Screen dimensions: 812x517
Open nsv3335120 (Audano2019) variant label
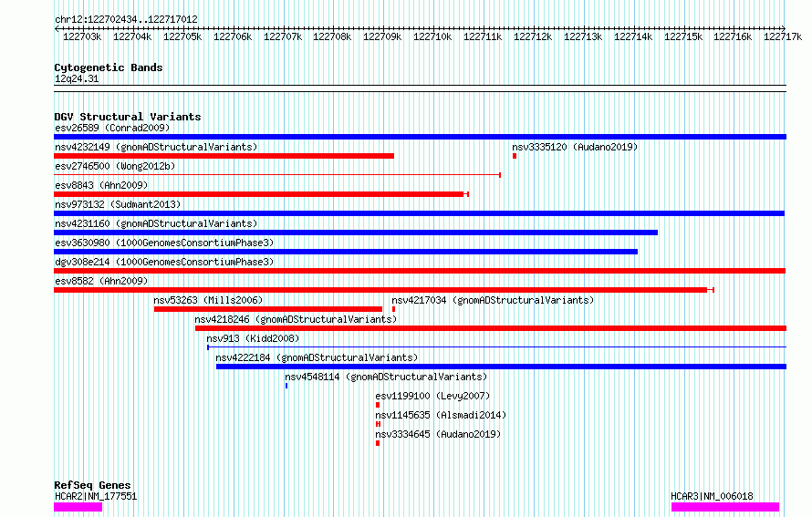click(x=575, y=147)
